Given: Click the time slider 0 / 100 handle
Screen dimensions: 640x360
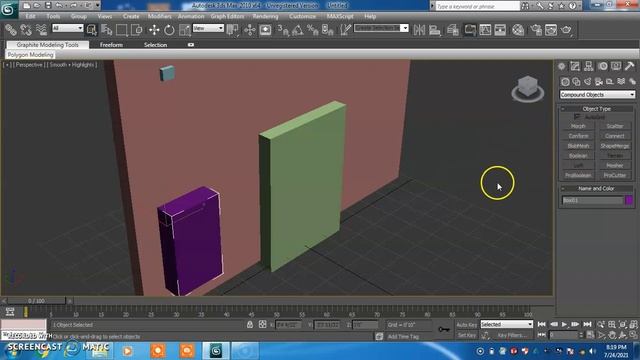Looking at the screenshot, I should (x=37, y=301).
